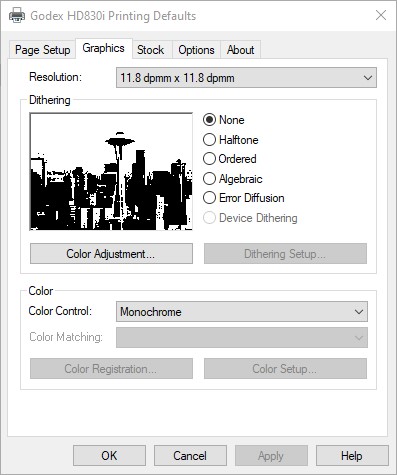Open the Color Control dropdown
Screen dimensions: 397x475
pos(359,312)
